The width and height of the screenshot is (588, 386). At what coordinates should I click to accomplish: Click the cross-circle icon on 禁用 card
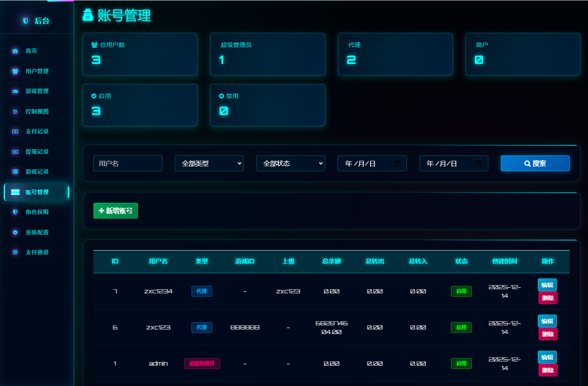(221, 96)
